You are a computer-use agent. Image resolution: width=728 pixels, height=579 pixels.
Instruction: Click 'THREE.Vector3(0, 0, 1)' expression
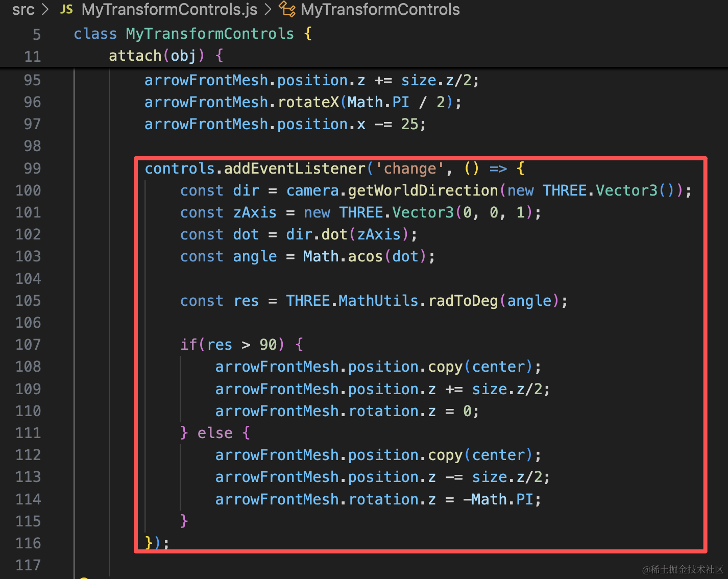click(x=436, y=212)
